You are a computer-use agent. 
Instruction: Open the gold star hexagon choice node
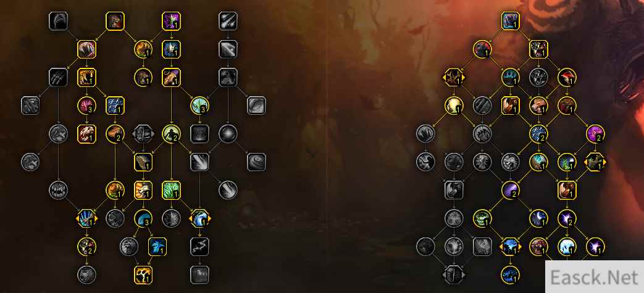[x=454, y=76]
